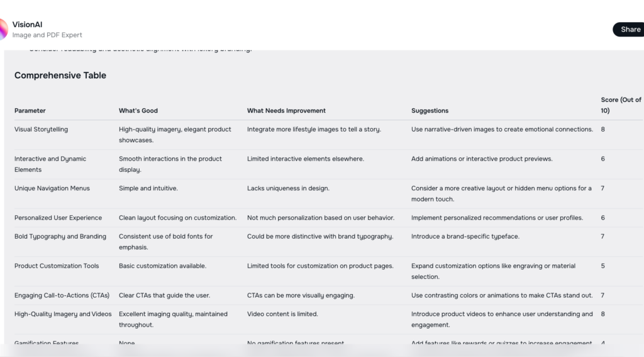Select the Unique Navigation Menus row label
Screen dimensions: 644x357
point(52,188)
